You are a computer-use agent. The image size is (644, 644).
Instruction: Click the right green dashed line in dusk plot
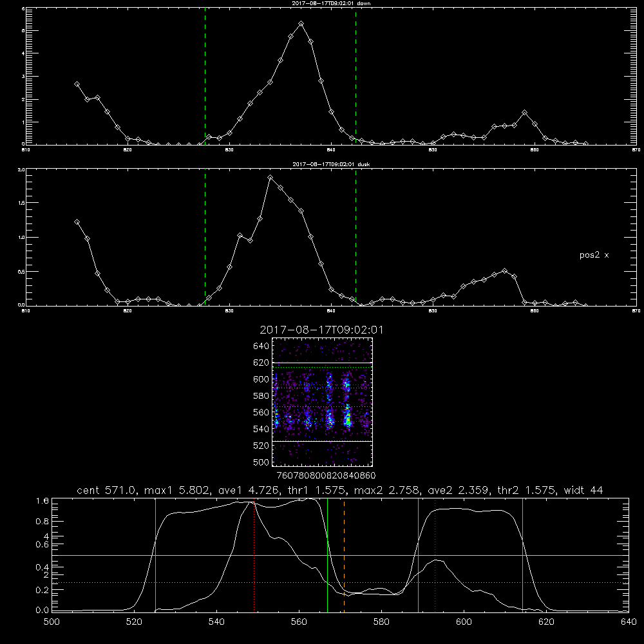(355, 237)
